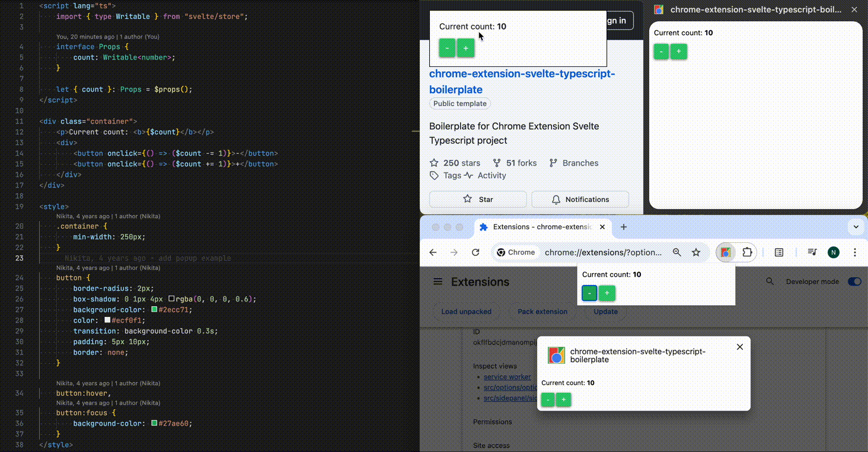Open the src/sidepanel inspect view link
This screenshot has width=868, height=452.
point(510,398)
